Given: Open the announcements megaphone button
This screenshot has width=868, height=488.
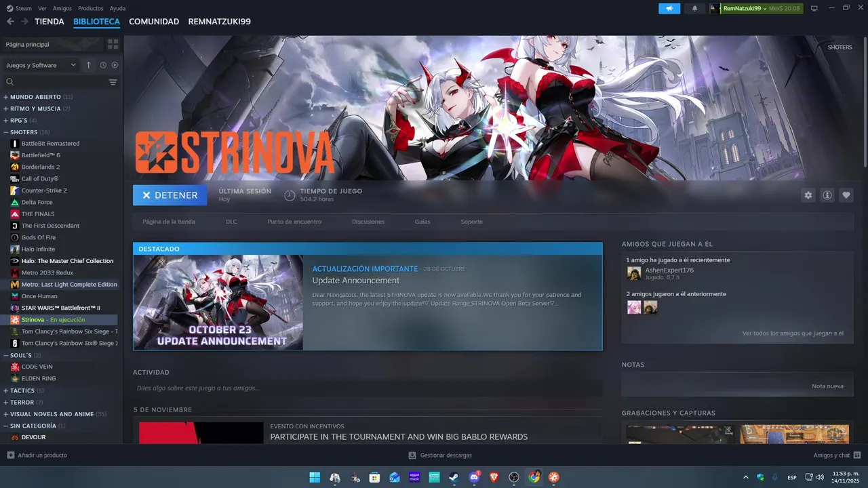Looking at the screenshot, I should pos(669,8).
